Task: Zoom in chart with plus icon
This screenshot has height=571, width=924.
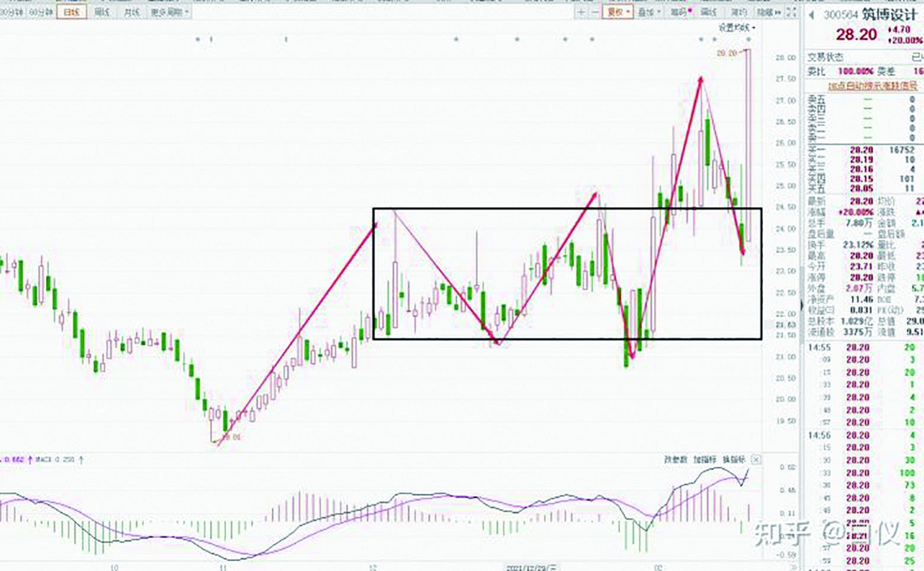Action: coord(581,12)
